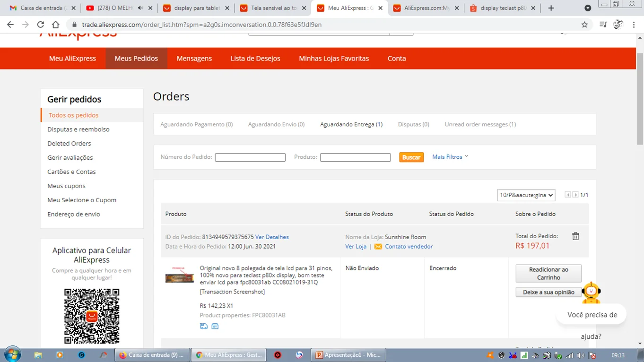This screenshot has width=644, height=362.
Task: Filter by Aguardando Entrega (1)
Action: (x=351, y=124)
